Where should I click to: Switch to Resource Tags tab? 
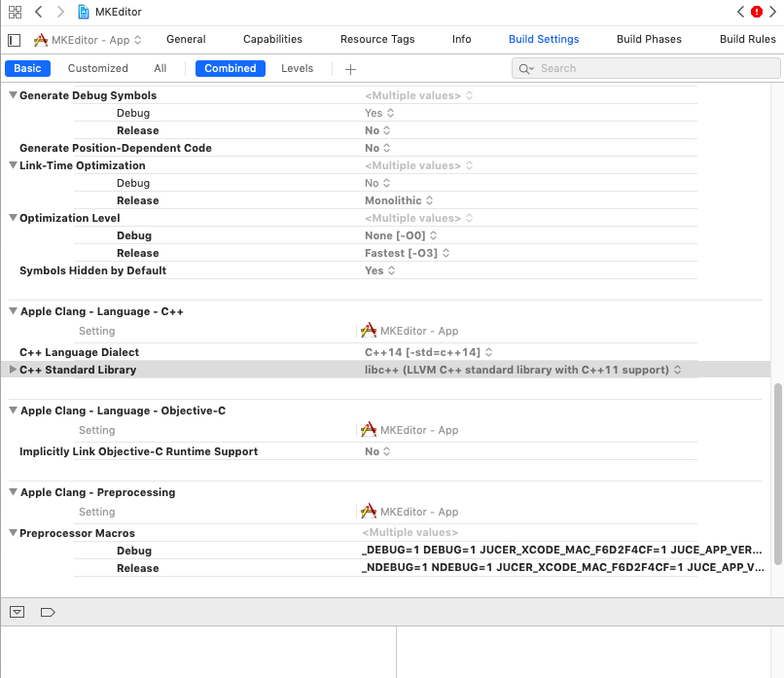click(x=377, y=39)
